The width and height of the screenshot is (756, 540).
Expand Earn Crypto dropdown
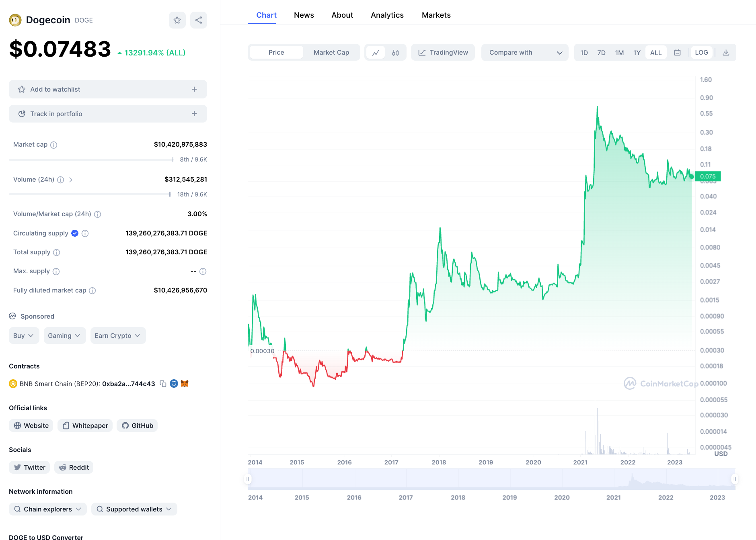[118, 335]
